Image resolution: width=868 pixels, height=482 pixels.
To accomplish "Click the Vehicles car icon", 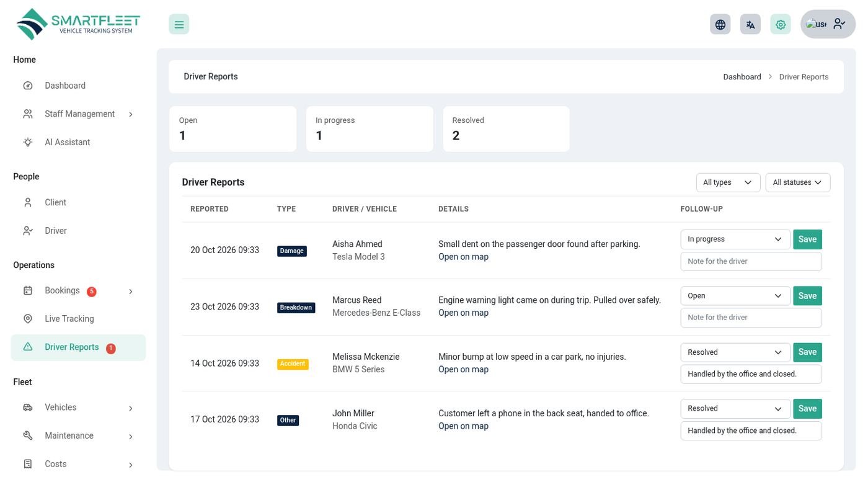I will pos(28,408).
